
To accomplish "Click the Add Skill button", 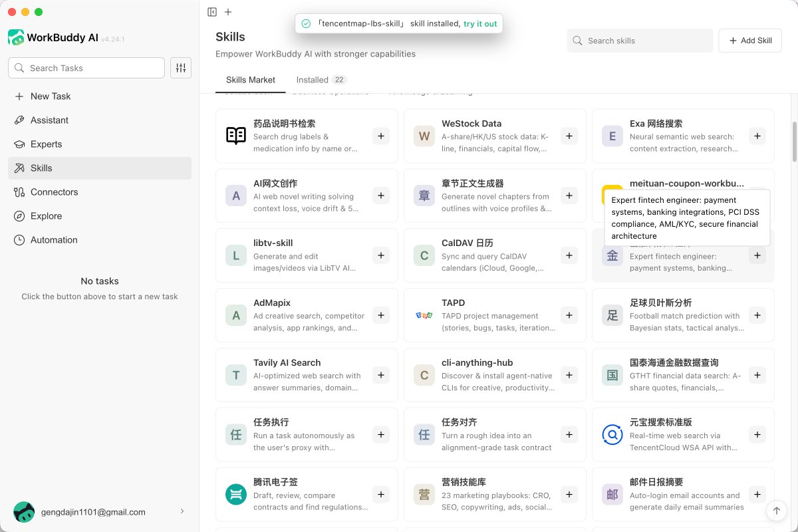I will click(750, 41).
